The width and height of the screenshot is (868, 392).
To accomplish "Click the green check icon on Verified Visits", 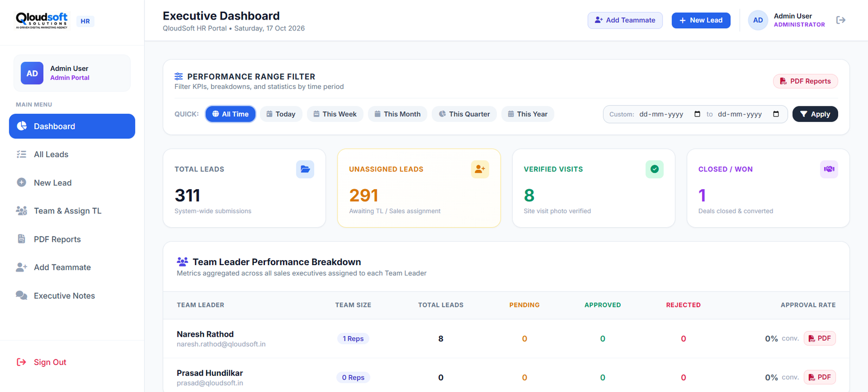I will [x=654, y=169].
